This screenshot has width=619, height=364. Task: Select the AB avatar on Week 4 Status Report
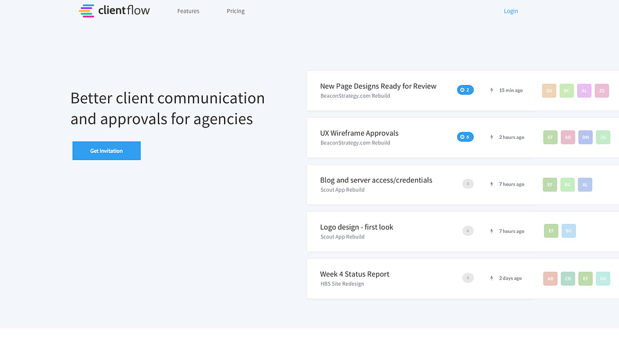[550, 278]
